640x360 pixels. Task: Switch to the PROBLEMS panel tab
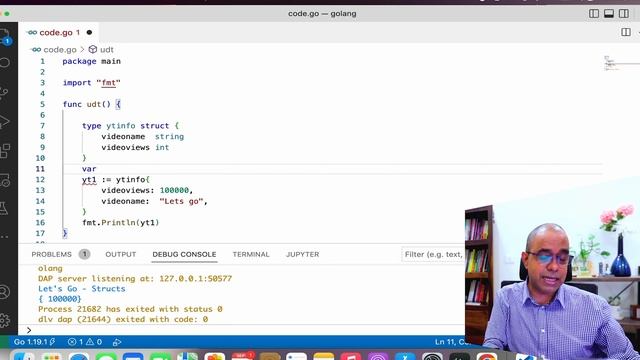point(51,254)
